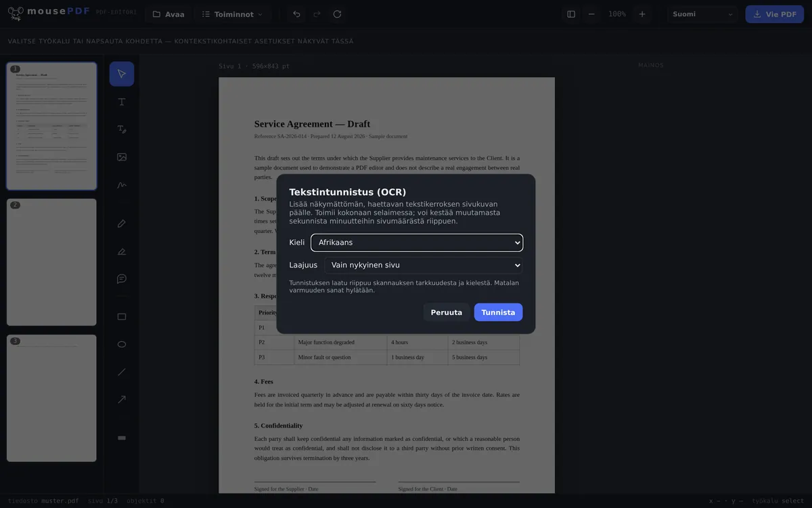Click 'Tekstintunnistus (OCR)' dialog title
812x508 pixels.
pos(348,192)
